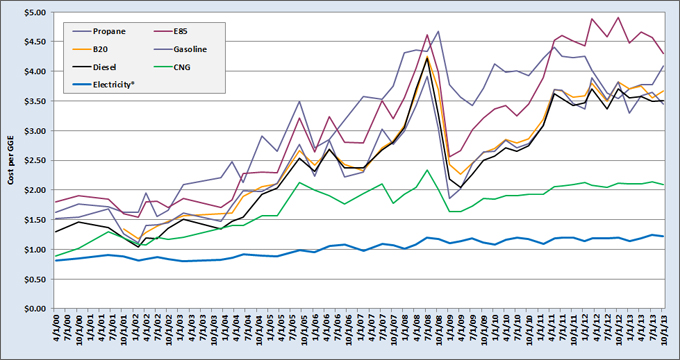This screenshot has width=680, height=360.
Task: Click the Electricity* legend label
Action: pyautogui.click(x=113, y=85)
